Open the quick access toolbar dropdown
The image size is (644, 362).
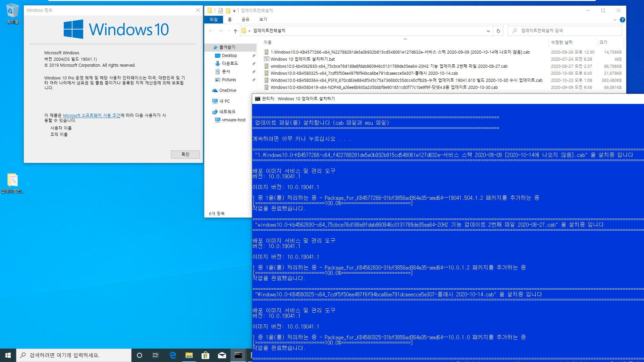[234, 11]
